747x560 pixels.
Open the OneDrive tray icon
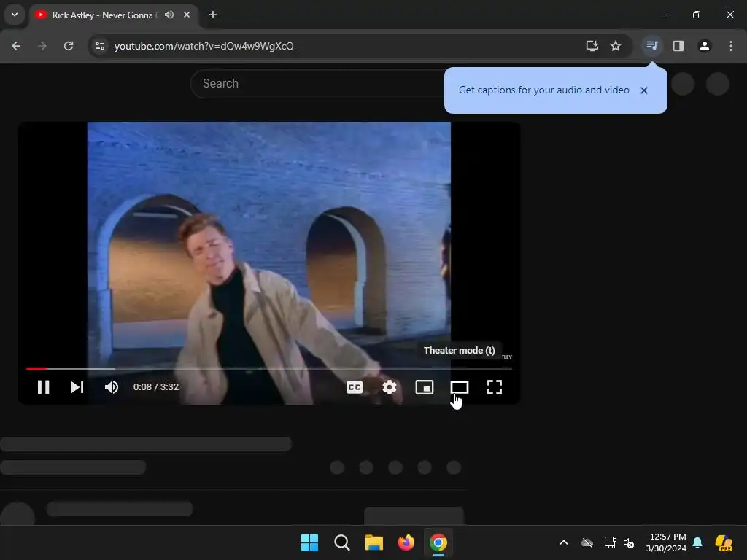click(587, 542)
